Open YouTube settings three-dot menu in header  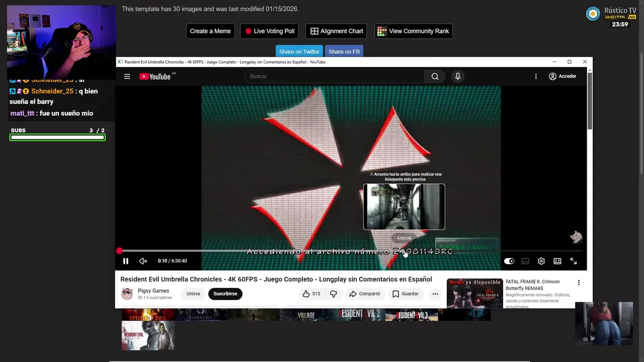coord(536,76)
